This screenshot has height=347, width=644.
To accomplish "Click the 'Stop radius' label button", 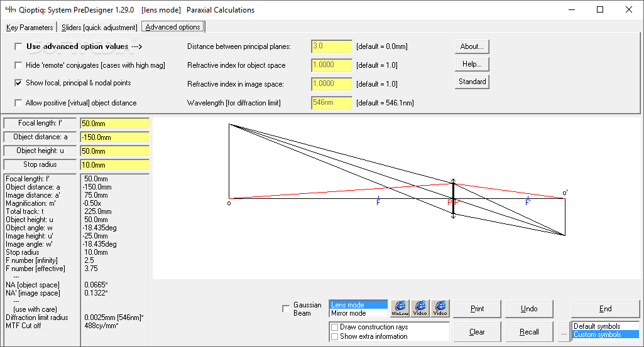I will (x=40, y=164).
